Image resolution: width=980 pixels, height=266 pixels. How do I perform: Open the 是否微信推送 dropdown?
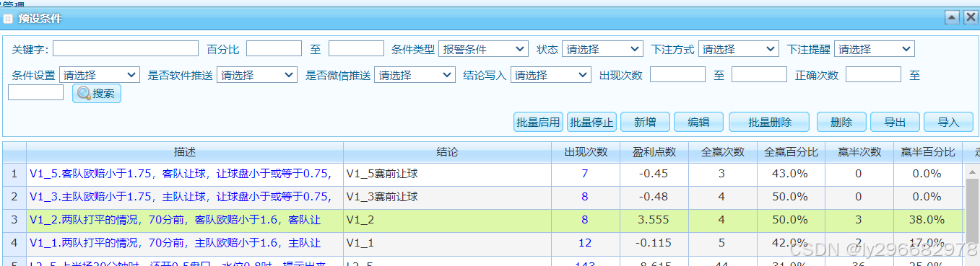pos(415,74)
